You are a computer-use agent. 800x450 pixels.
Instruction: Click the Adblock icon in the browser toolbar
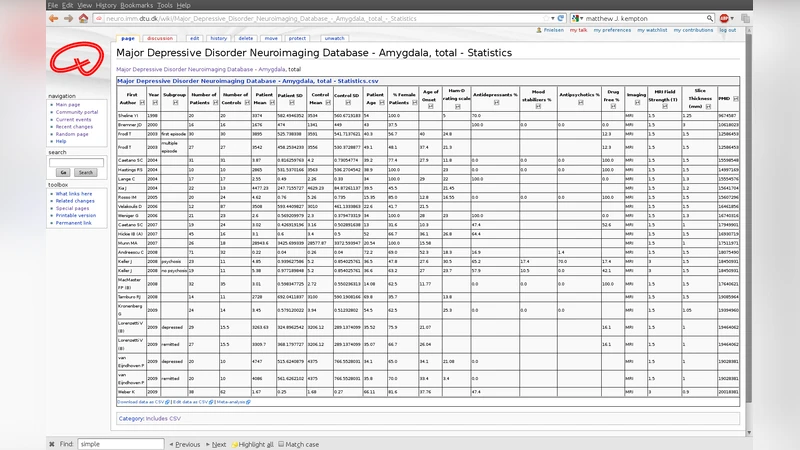point(723,18)
